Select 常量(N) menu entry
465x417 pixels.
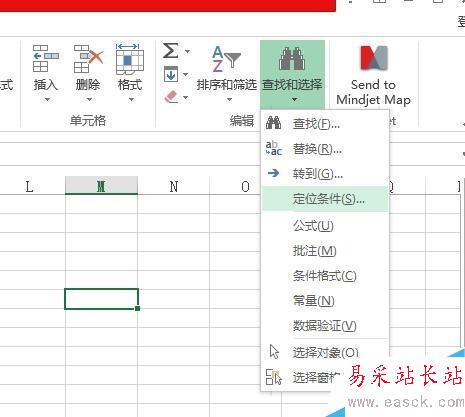click(325, 301)
